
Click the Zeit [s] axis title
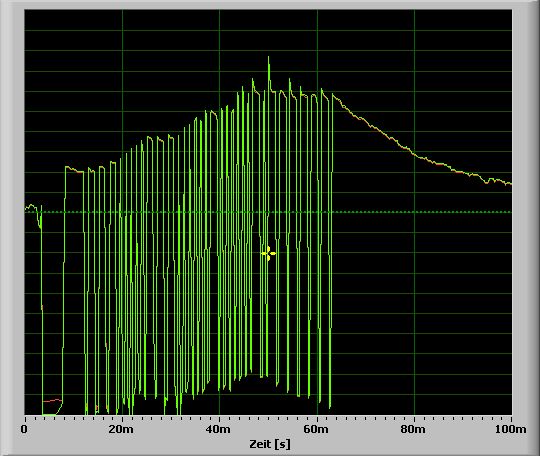coord(270,444)
